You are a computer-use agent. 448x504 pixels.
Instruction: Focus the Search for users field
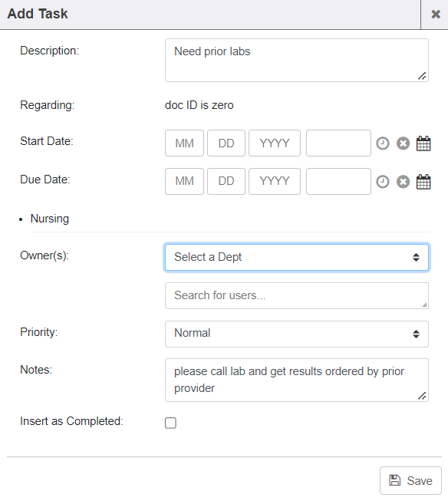tap(297, 295)
